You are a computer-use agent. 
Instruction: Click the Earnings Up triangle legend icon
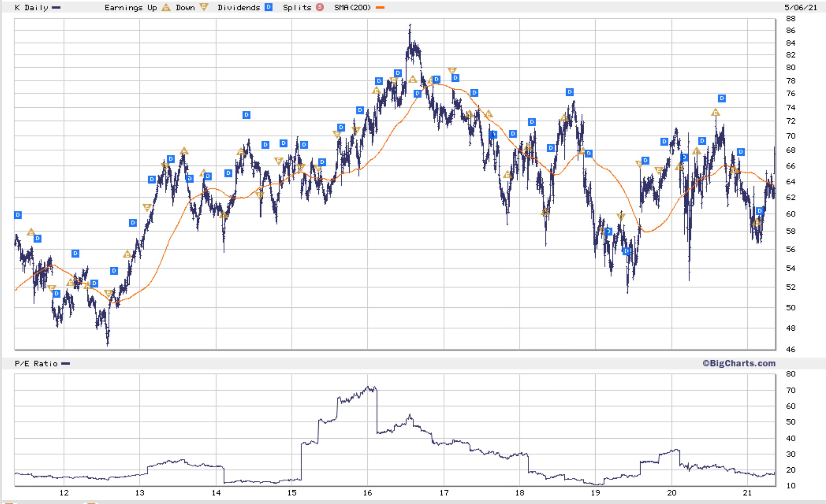click(x=166, y=7)
